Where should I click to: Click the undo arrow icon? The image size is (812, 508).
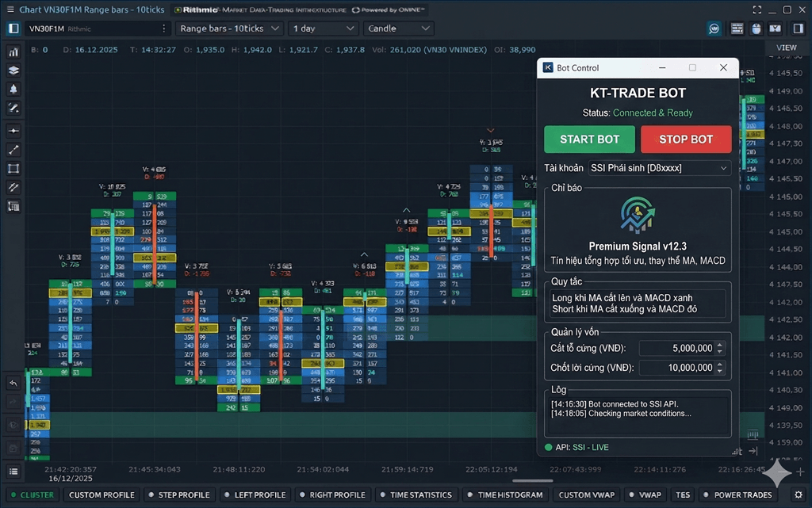tap(13, 384)
